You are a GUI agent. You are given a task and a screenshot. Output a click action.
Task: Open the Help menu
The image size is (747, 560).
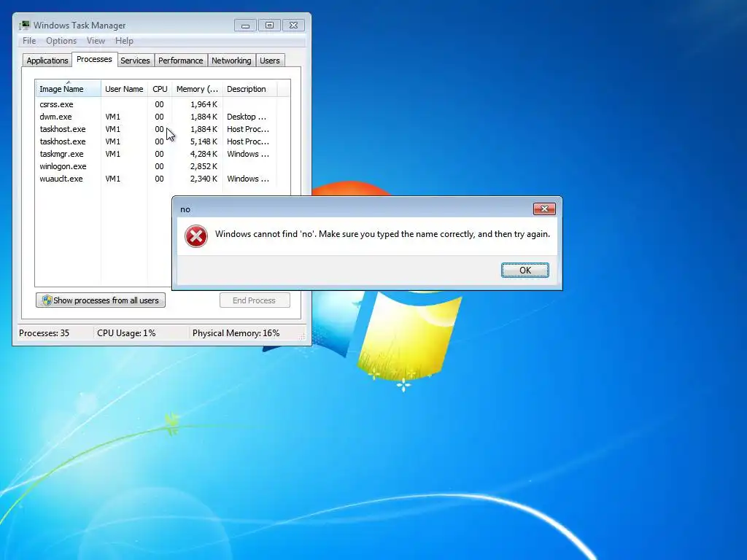coord(124,41)
